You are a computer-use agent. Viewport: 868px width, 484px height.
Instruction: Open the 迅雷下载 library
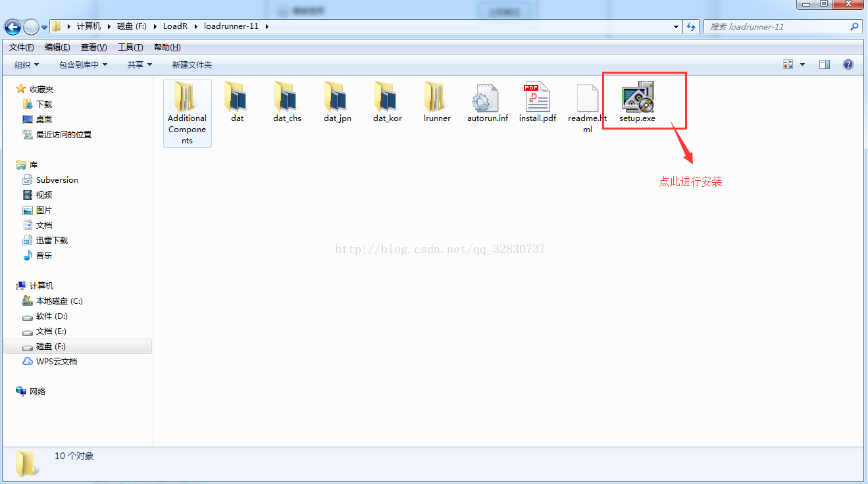[52, 240]
